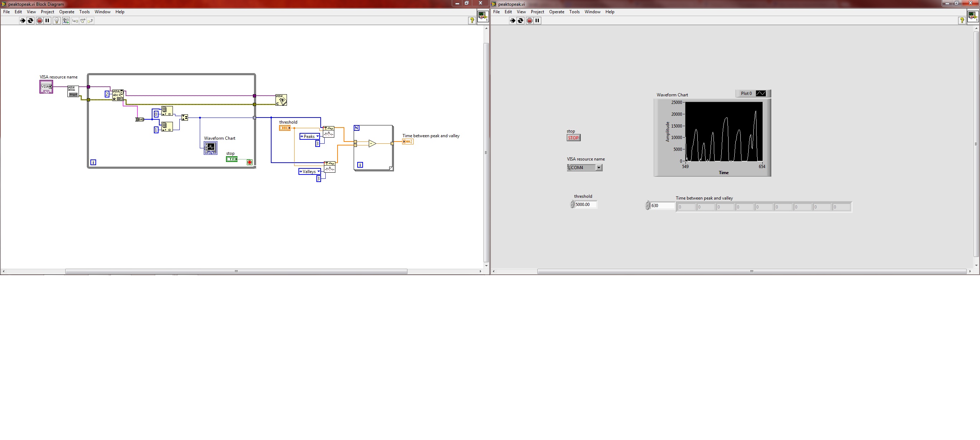Click Run Continuously on front panel toolbar

(x=520, y=20)
